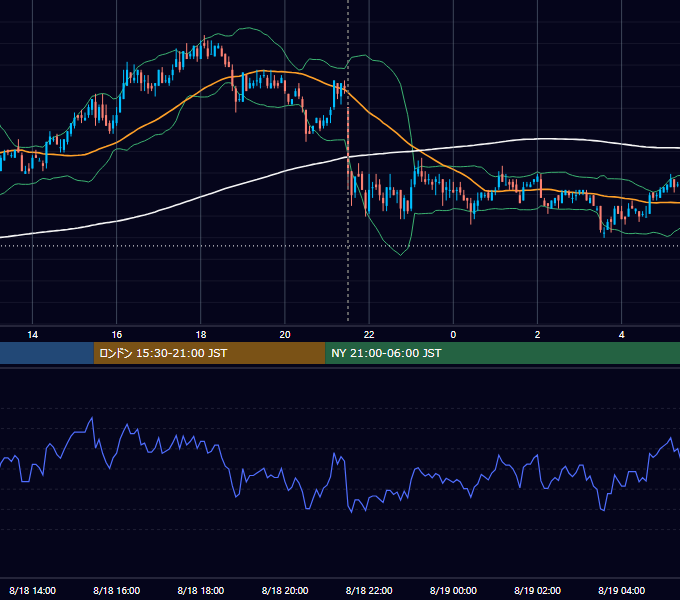Viewport: 680px width, 600px height.
Task: Click hour label 0 on time axis
Action: click(453, 335)
